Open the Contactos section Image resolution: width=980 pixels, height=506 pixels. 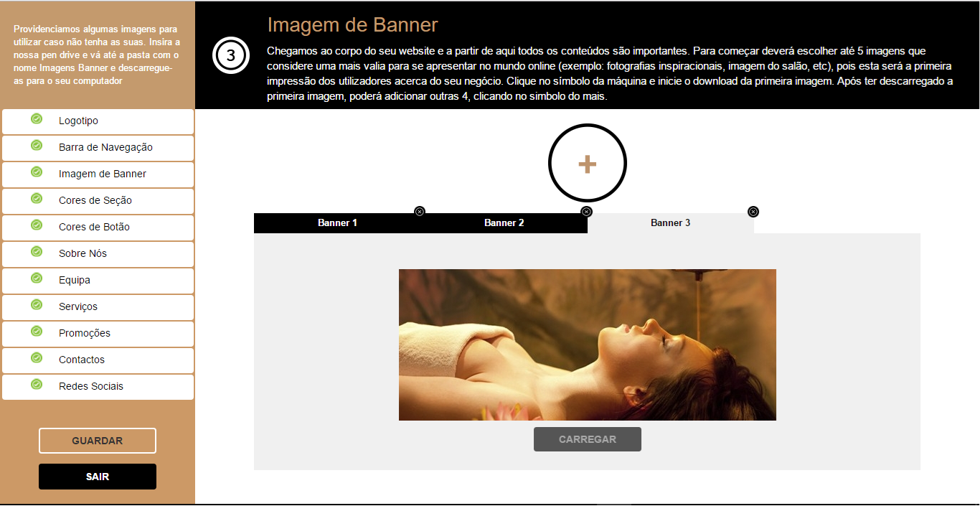[98, 360]
